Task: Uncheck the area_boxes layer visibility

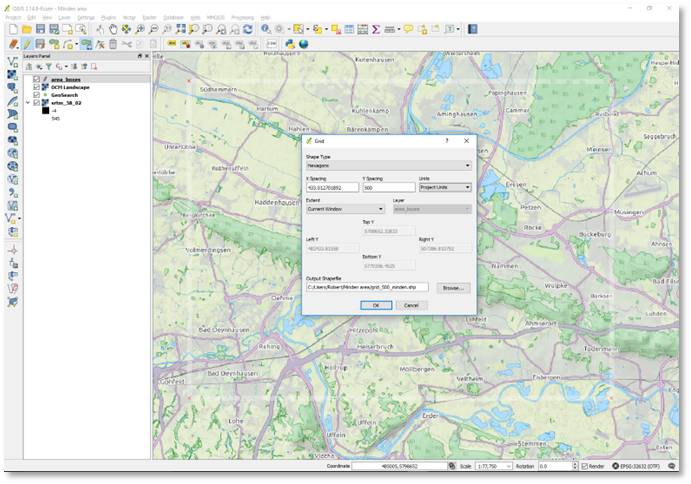Action: 37,79
